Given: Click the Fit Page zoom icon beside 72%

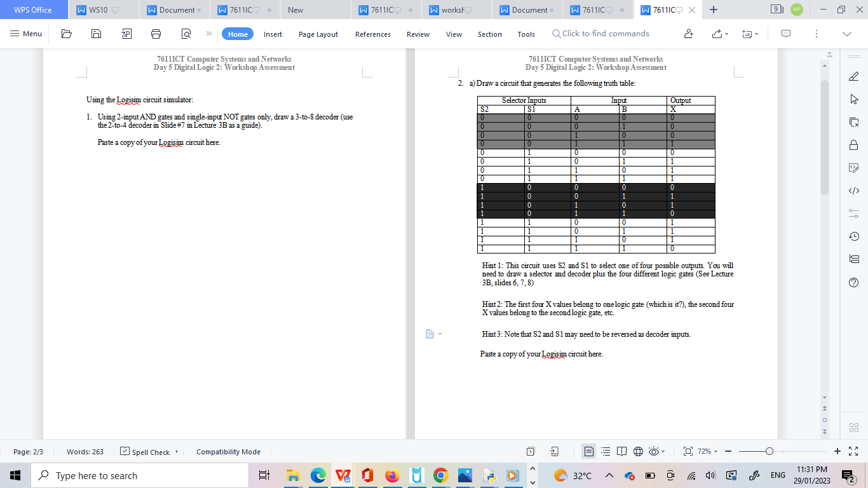Looking at the screenshot, I should coord(688,452).
